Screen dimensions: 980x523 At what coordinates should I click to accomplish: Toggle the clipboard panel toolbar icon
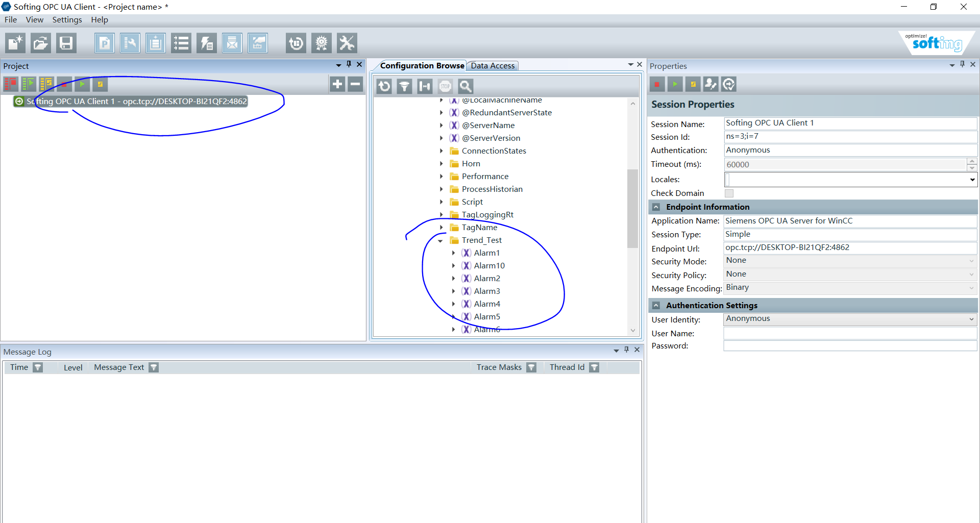click(x=156, y=43)
